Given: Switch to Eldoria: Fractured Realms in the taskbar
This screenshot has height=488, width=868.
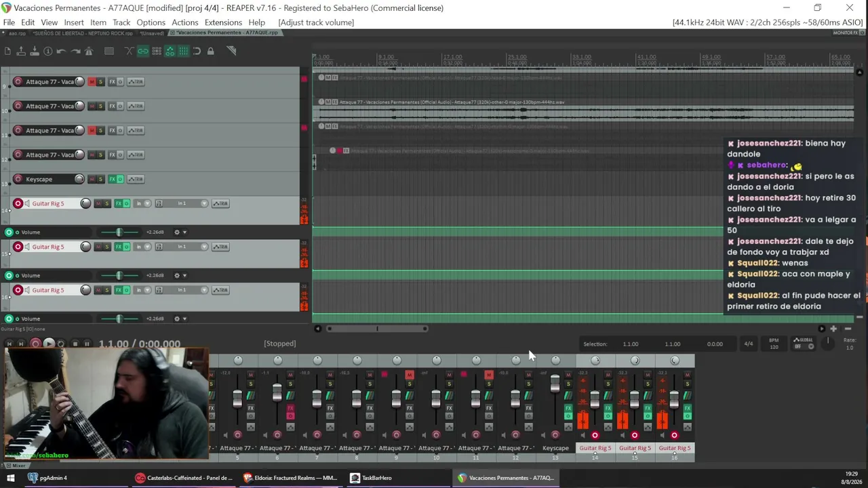Looking at the screenshot, I should click(290, 478).
